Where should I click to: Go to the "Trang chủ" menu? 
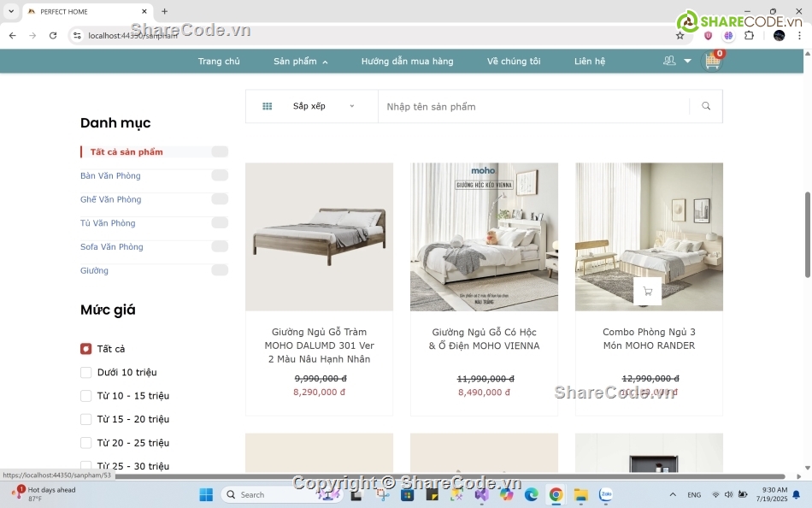[219, 62]
